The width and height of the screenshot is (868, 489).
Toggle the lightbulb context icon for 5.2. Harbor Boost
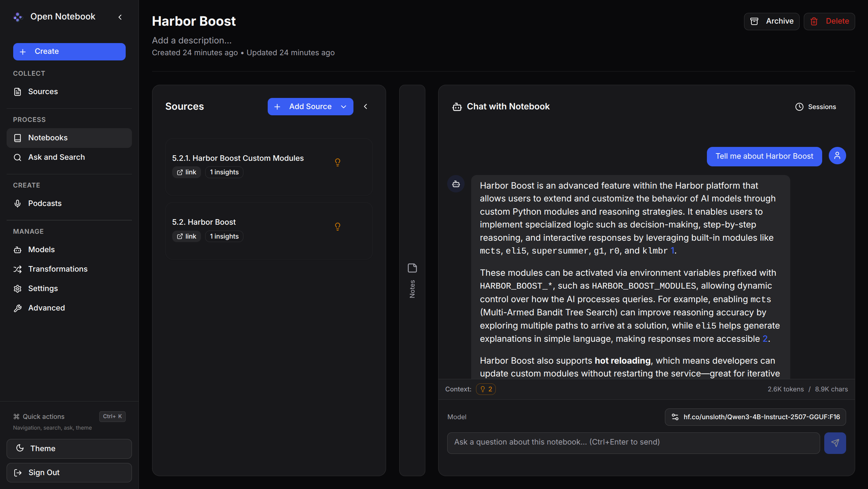click(337, 226)
